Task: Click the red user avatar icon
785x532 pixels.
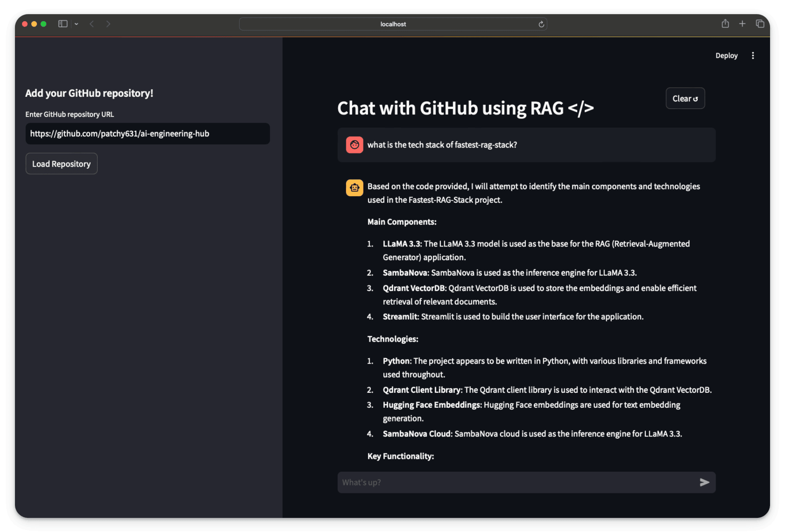Action: 354,145
